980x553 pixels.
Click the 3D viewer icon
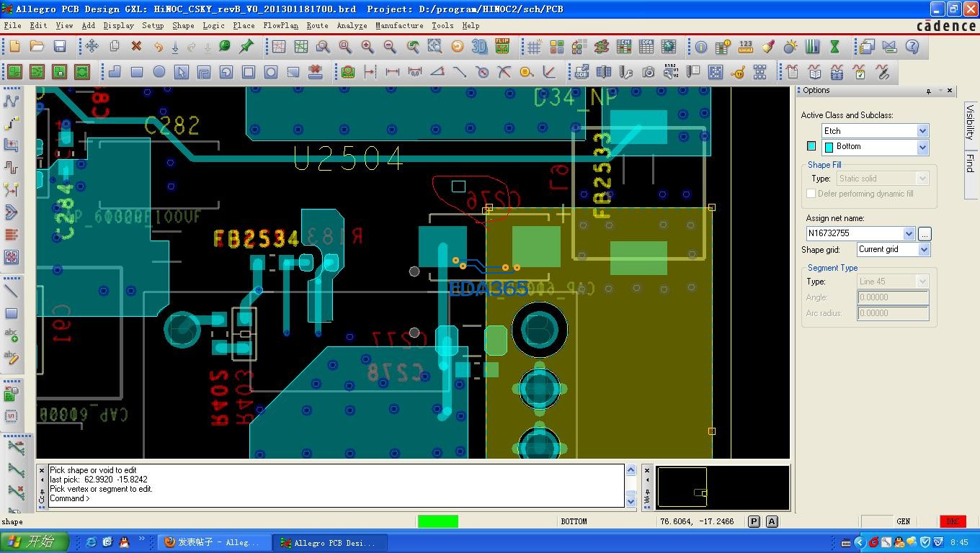coord(479,47)
